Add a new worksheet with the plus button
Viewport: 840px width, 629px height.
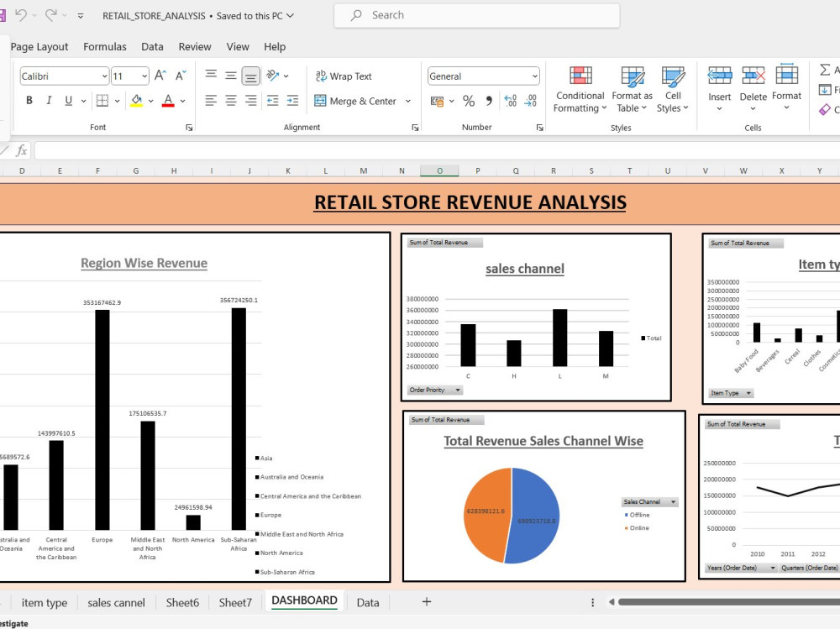tap(426, 601)
